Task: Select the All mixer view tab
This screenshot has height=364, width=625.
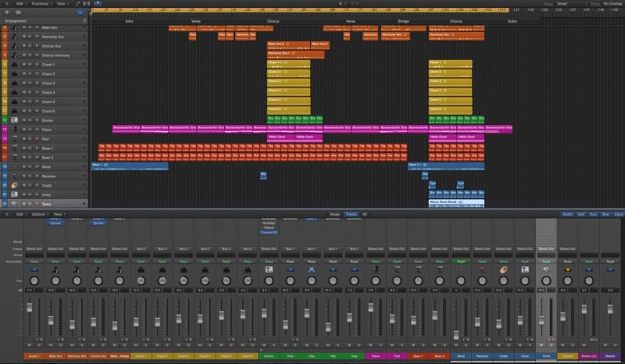Action: pyautogui.click(x=364, y=215)
